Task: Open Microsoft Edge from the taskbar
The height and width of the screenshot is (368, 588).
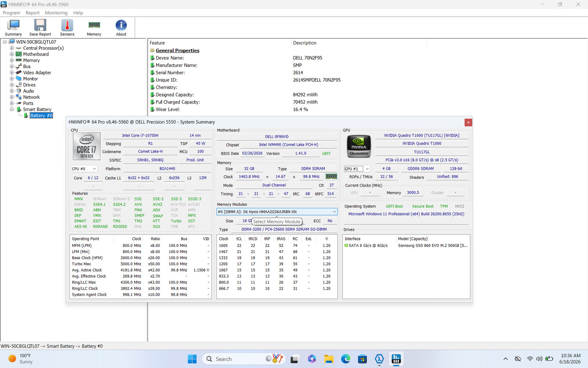Action: (345, 359)
